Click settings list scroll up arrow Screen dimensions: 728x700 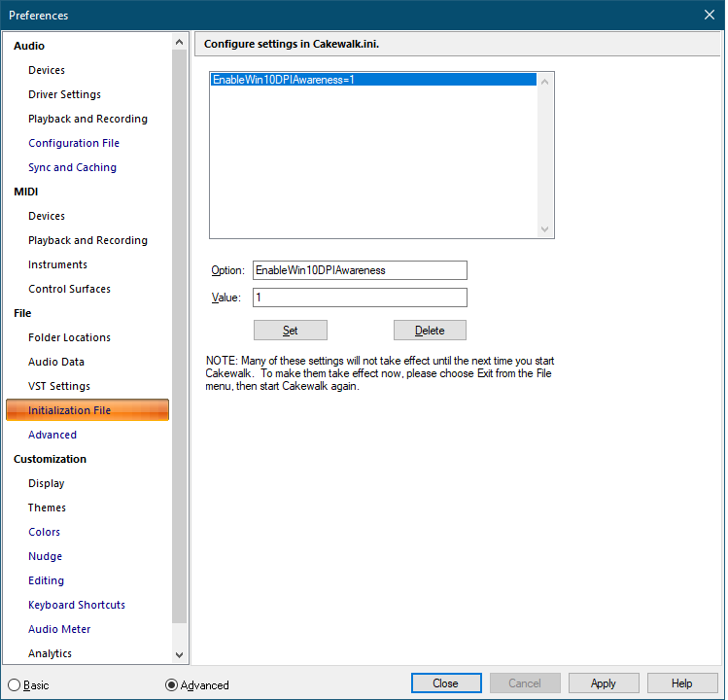tap(545, 83)
